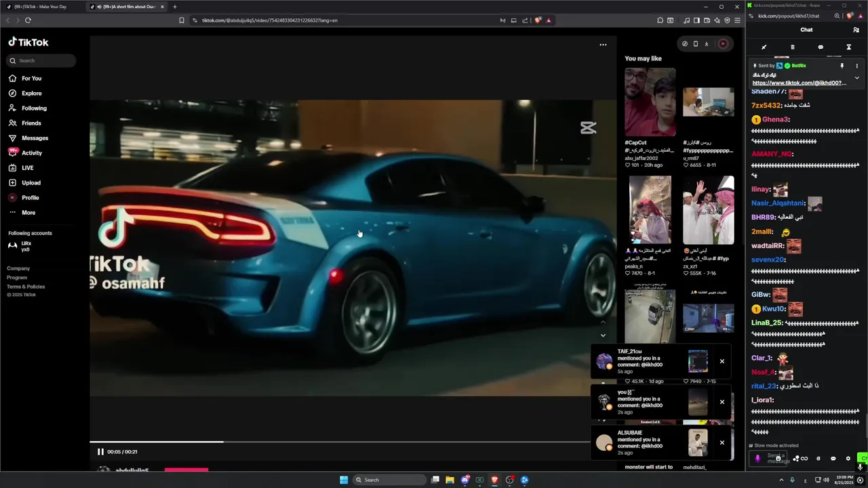Click the trash icon in Kick chat toolbar

pos(792,47)
